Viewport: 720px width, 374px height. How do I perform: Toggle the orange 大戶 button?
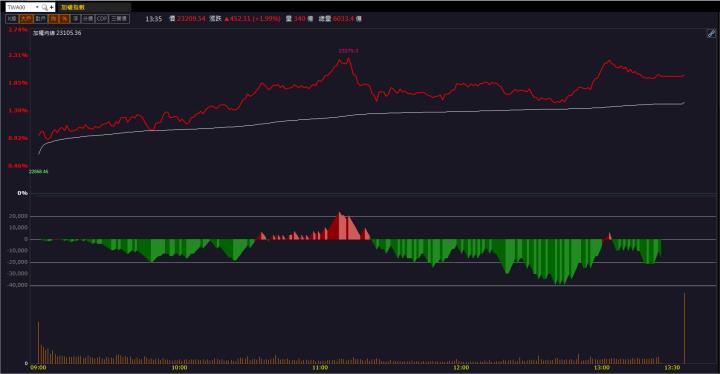tap(26, 19)
